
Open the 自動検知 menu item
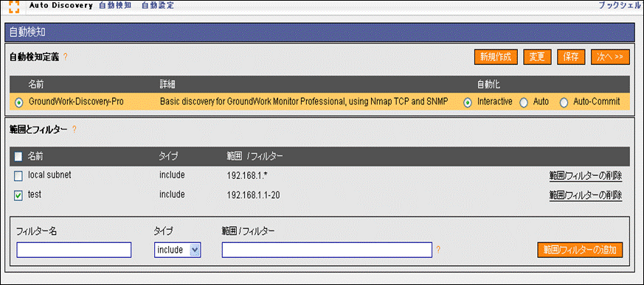pos(115,6)
